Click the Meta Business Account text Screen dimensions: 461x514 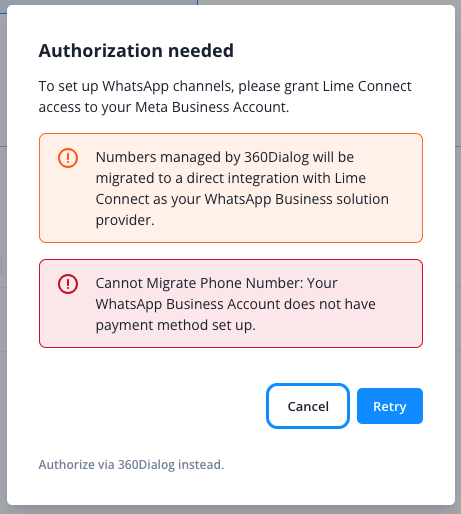(211, 107)
